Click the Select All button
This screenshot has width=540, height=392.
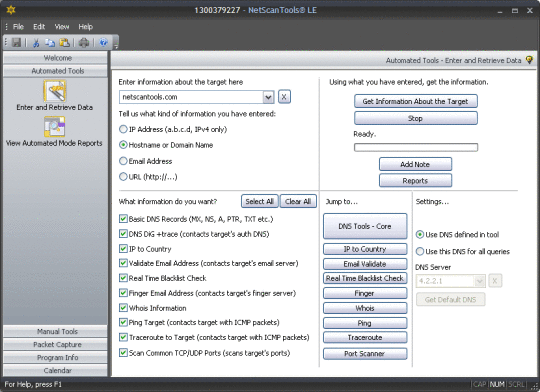click(260, 202)
